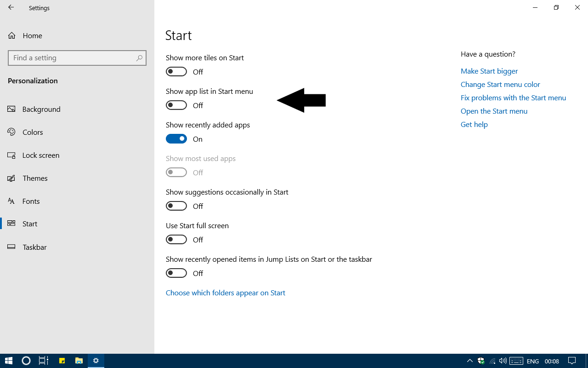
Task: Open Task View on taskbar
Action: coord(44,361)
